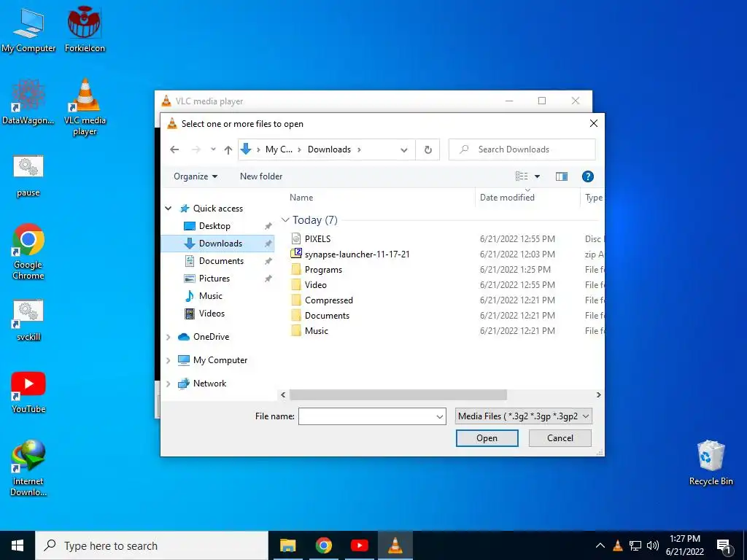Click the VLC cone tray icon

[618, 545]
